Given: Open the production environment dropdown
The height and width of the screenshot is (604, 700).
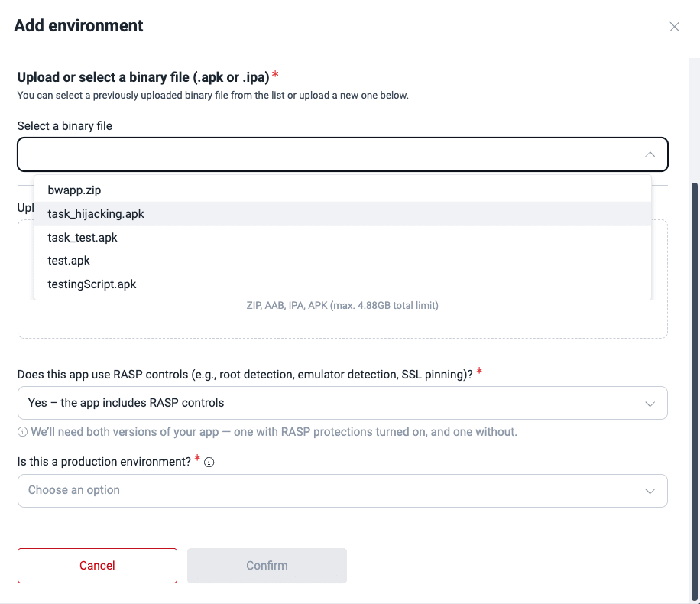Looking at the screenshot, I should pos(342,491).
